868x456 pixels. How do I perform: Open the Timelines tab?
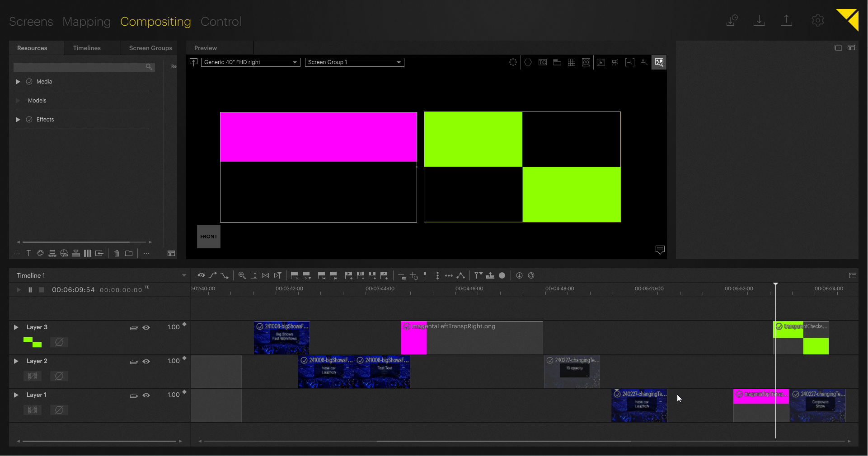pos(87,48)
